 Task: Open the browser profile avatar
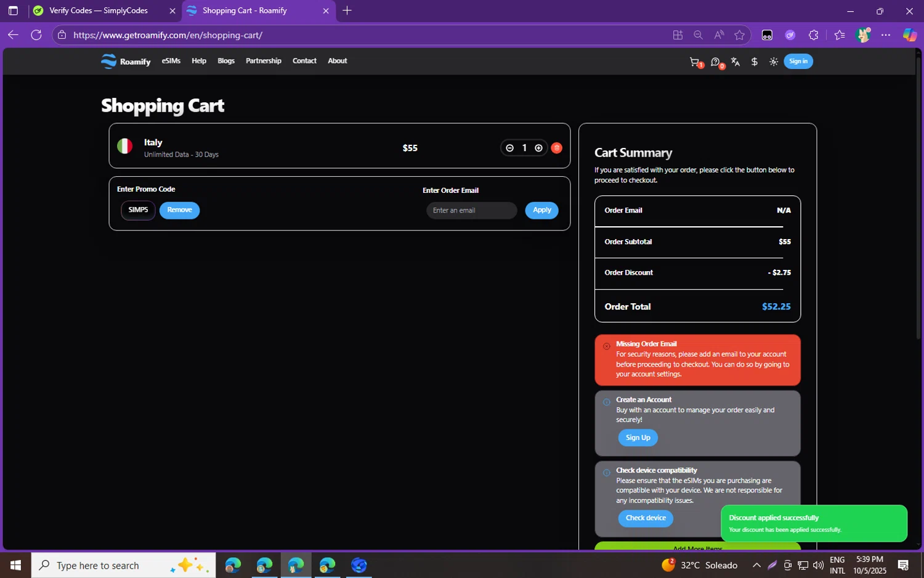(x=863, y=35)
